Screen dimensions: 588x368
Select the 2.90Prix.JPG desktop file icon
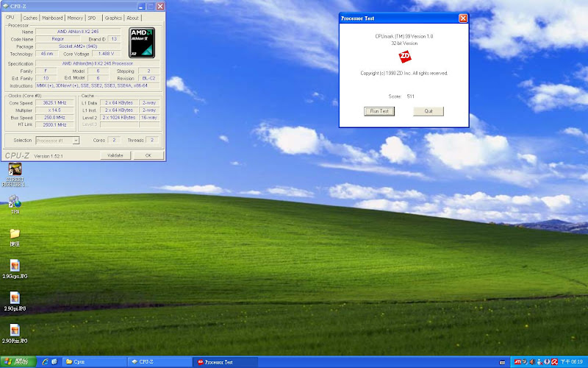coord(15,330)
